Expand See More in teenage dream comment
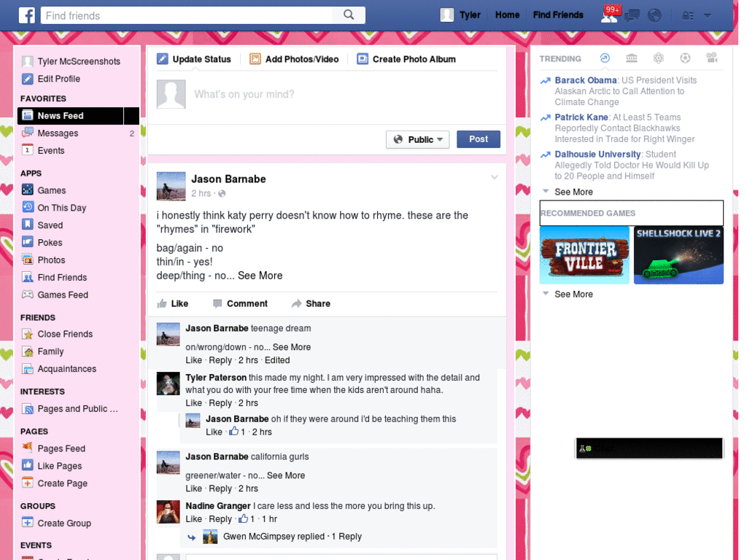 point(292,347)
